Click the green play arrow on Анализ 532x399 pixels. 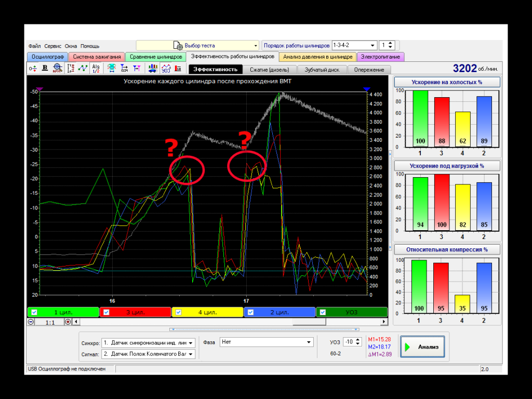coord(407,347)
